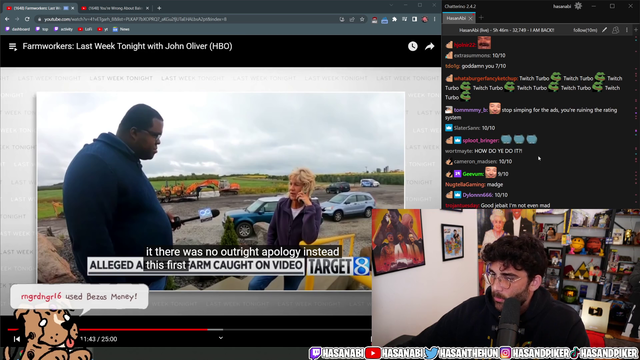This screenshot has width=640, height=360.
Task: Reload the YouTube page
Action: click(27, 19)
